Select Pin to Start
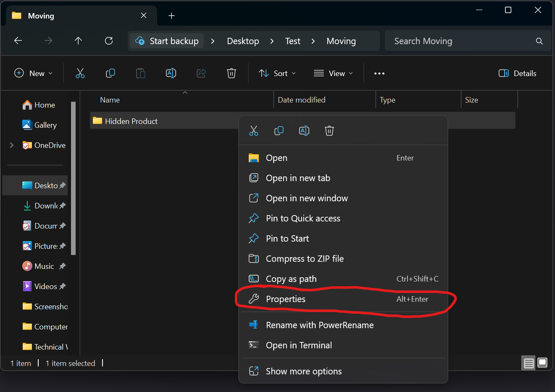The width and height of the screenshot is (555, 392). pos(343,239)
